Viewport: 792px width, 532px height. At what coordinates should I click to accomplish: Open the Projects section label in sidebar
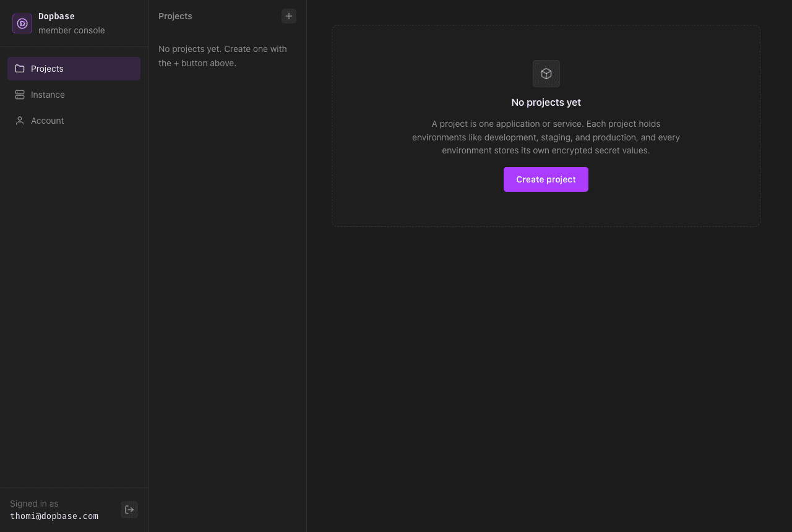(47, 69)
